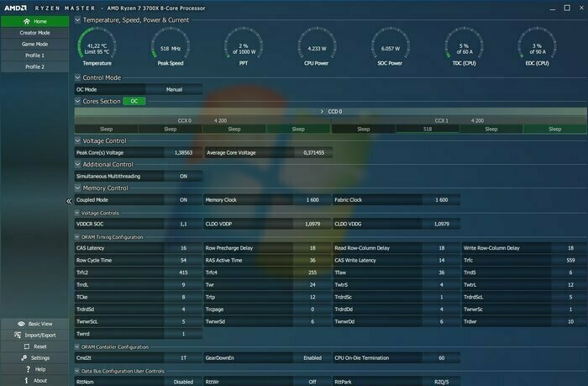Open the RttPark RZQ/5 dropdown

point(441,382)
